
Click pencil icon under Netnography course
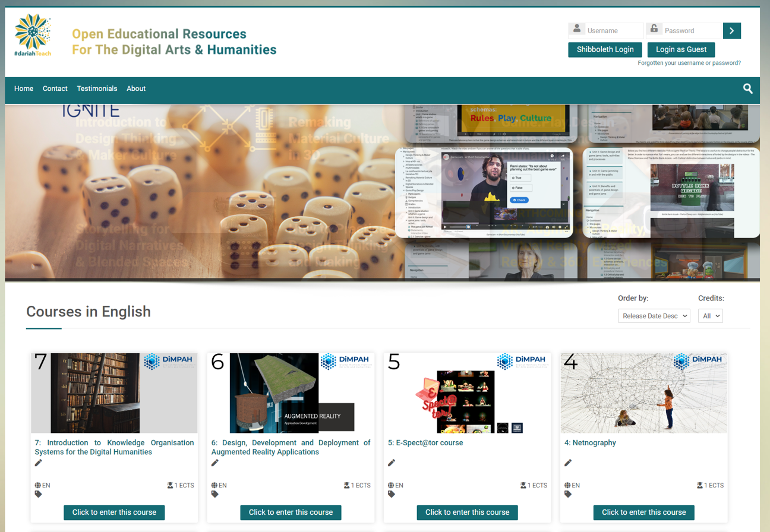pyautogui.click(x=568, y=463)
